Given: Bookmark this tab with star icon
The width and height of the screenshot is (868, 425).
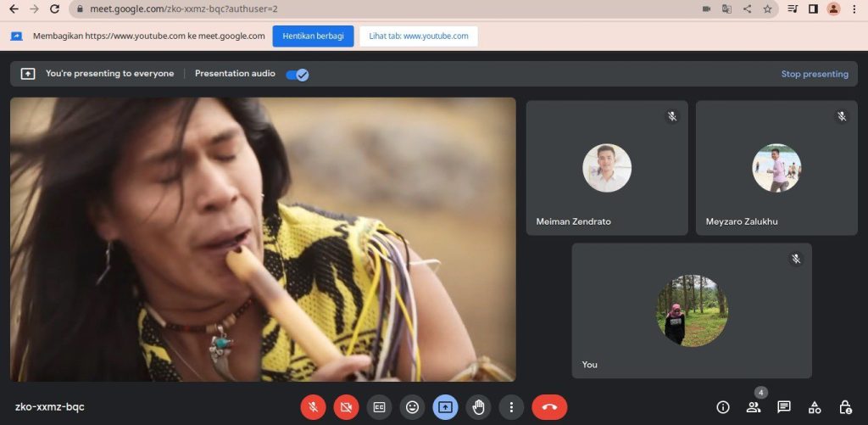Looking at the screenshot, I should pos(767,8).
